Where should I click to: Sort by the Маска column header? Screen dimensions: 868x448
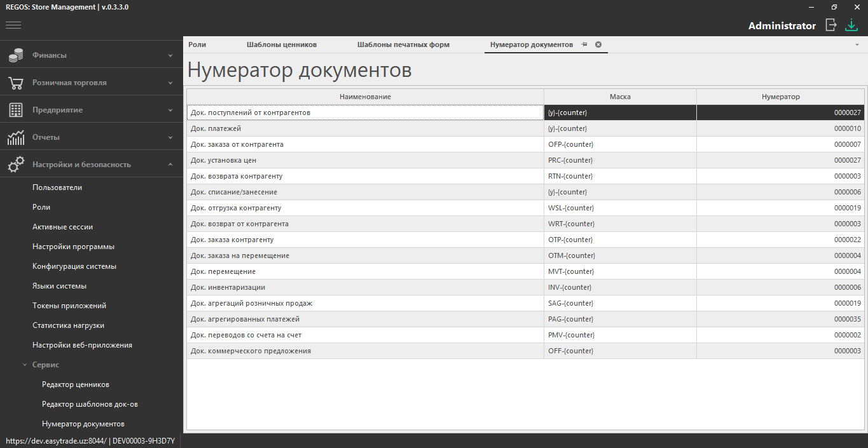click(619, 97)
